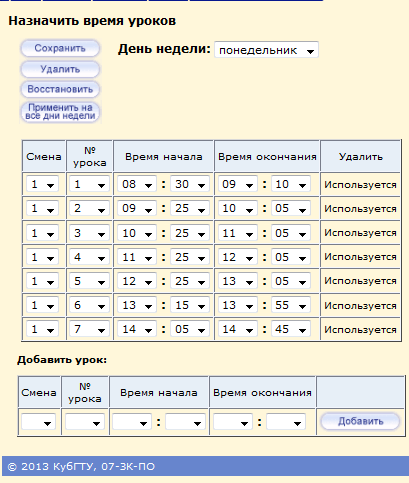Image resolution: width=409 pixels, height=483 pixels.
Task: Open the end hour 13 dropdown for lesson 5
Action: click(238, 281)
